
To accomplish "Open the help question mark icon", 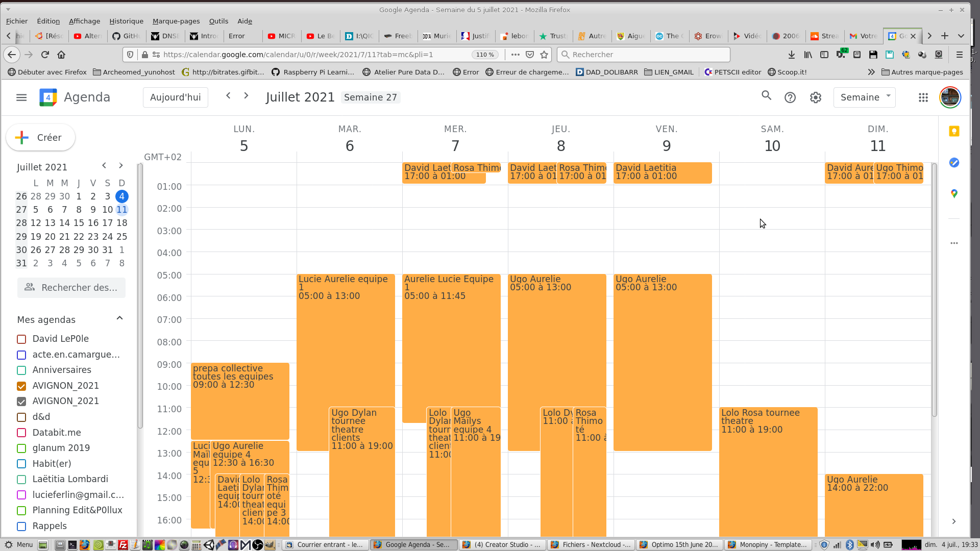I will 790,97.
